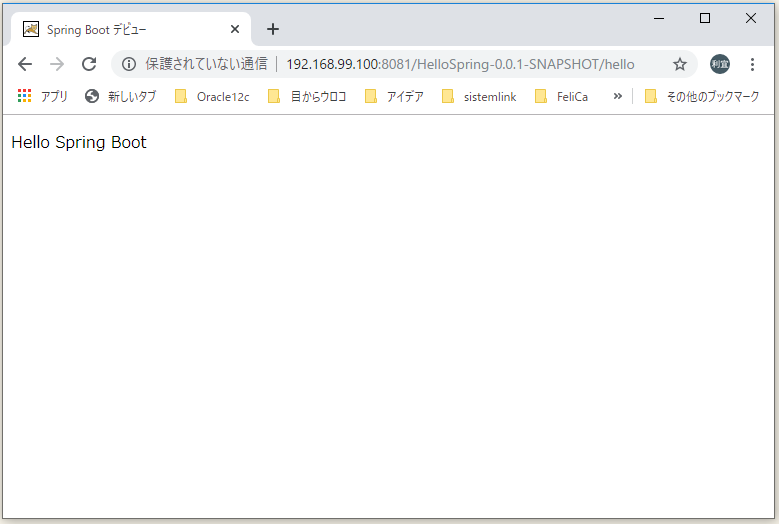
Task: Bookmark this page with the star icon
Action: tap(680, 64)
